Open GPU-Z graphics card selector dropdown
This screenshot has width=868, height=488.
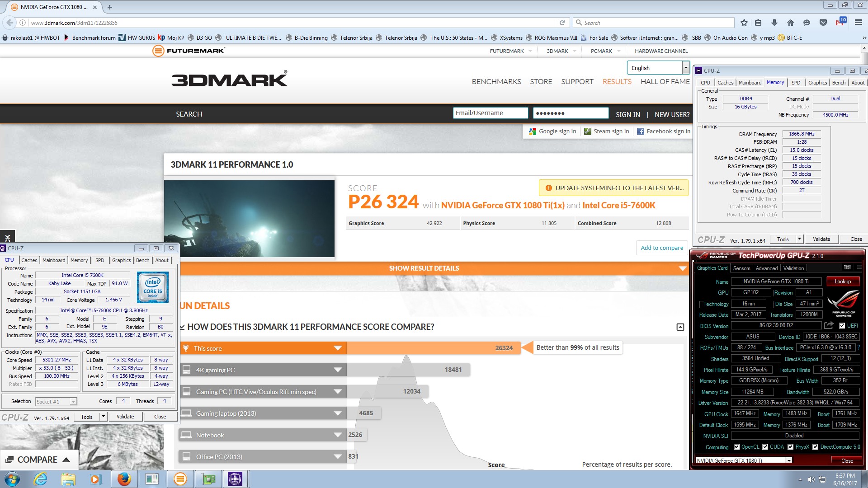click(x=744, y=460)
